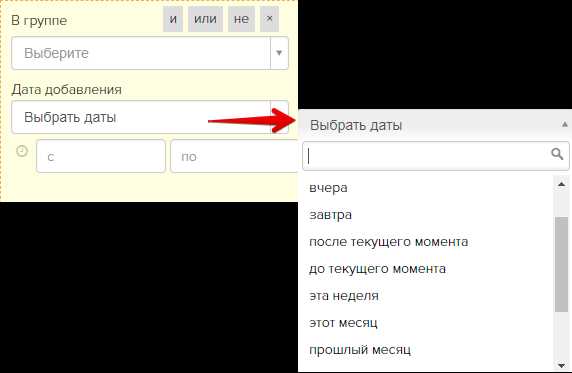Click the 'Выбрать даты' field under Дата добавления
572x373 pixels.
150,118
